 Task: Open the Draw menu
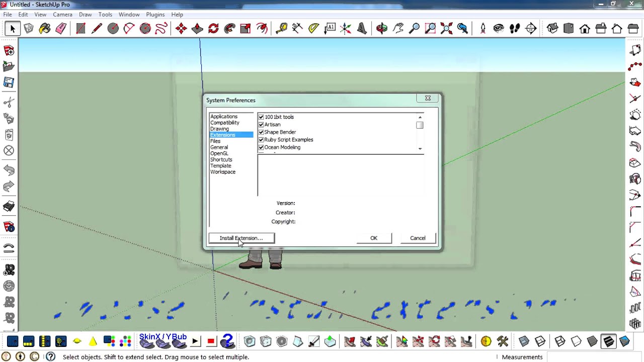click(85, 15)
